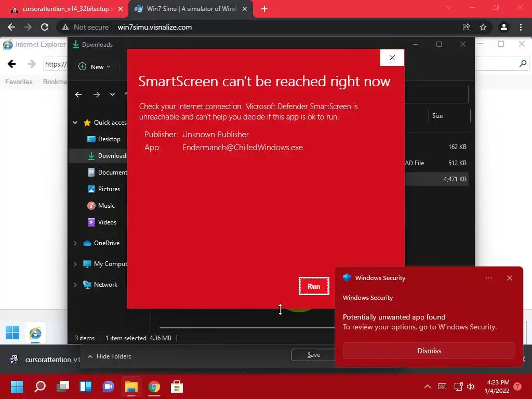Select Pictures folder in sidebar
The image size is (532, 399).
[104, 189]
